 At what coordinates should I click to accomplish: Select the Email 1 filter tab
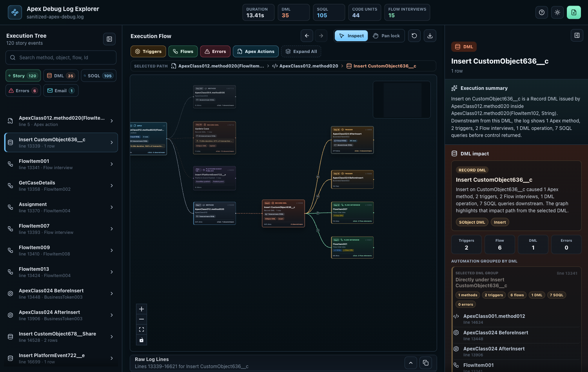pyautogui.click(x=61, y=91)
